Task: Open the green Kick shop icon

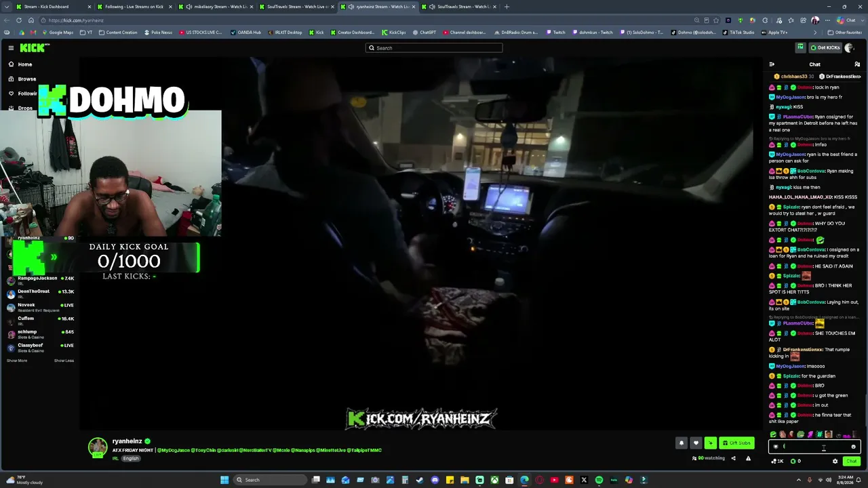Action: coord(800,47)
